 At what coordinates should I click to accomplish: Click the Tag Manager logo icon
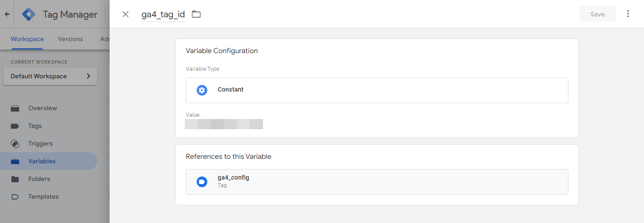tap(29, 14)
